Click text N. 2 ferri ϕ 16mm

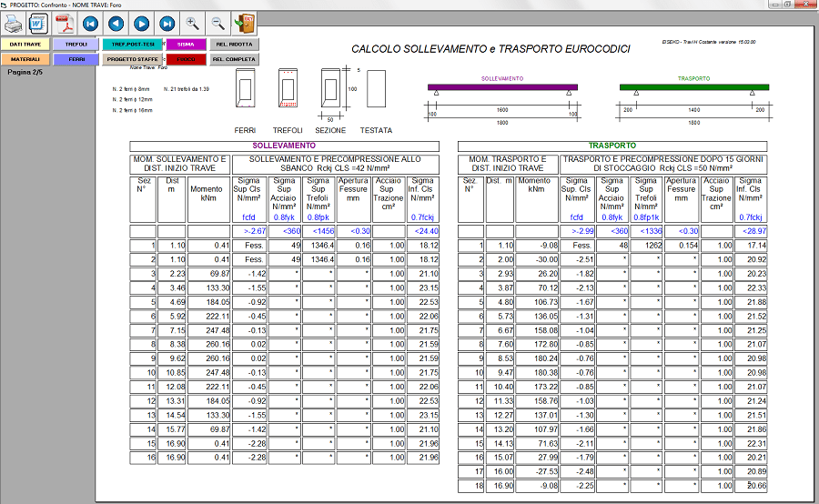[x=132, y=111]
